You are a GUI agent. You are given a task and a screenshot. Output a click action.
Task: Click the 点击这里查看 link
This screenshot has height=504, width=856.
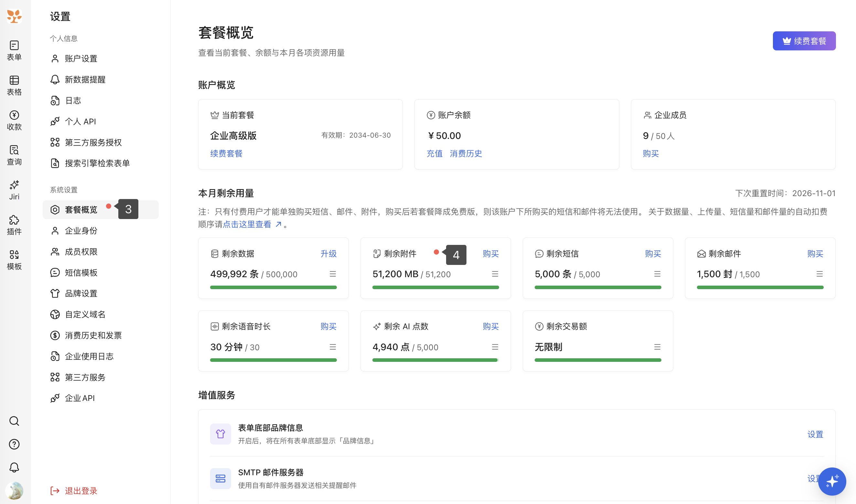(252, 225)
